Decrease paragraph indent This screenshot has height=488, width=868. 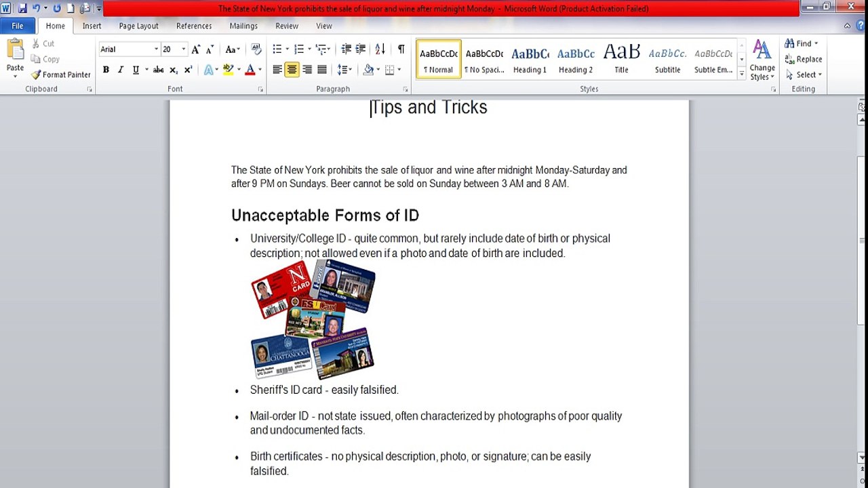tap(346, 49)
